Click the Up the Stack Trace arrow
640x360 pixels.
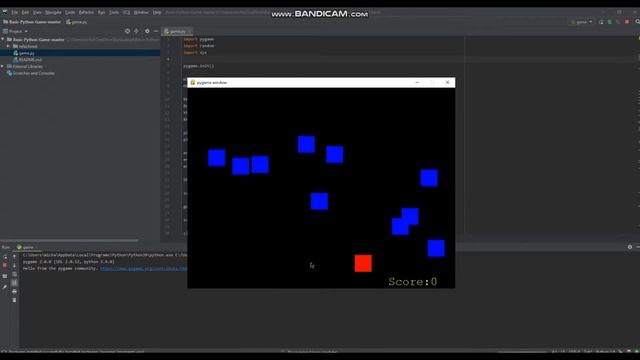pos(14,257)
